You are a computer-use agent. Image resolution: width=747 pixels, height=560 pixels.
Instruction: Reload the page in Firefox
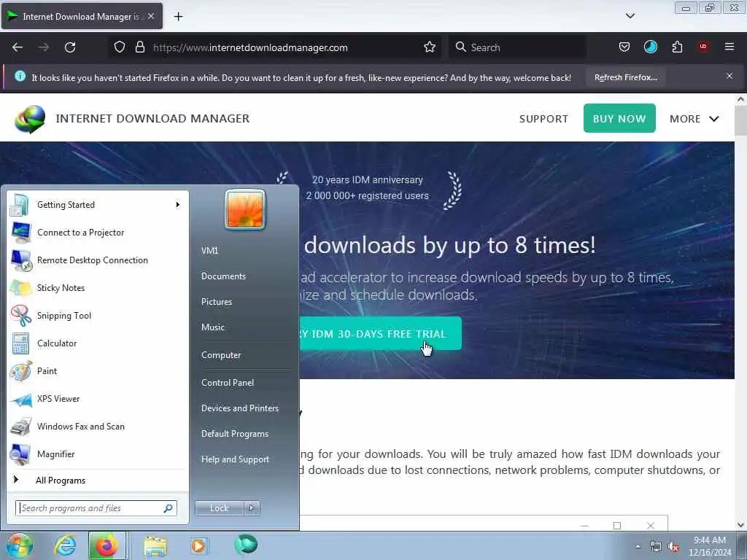[70, 47]
